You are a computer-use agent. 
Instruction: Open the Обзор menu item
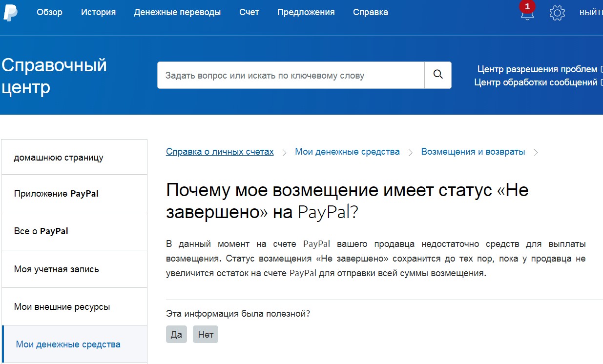[x=49, y=12]
